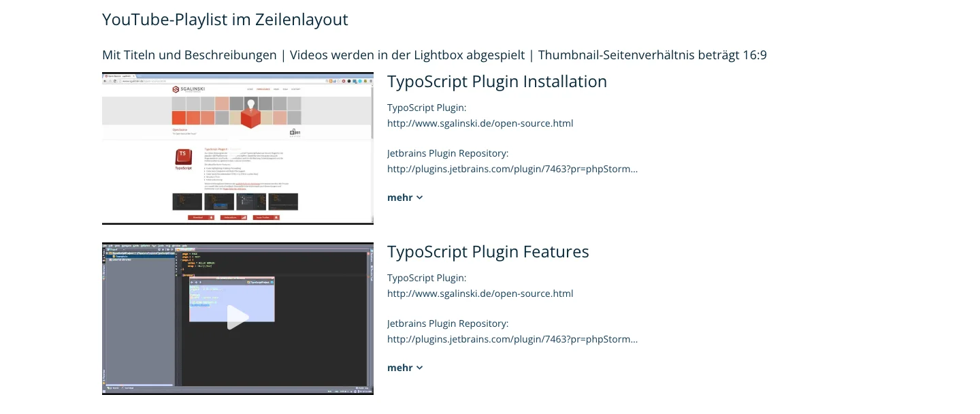This screenshot has height=414, width=980.
Task: Click the red TS TypoScript key icon
Action: pyautogui.click(x=183, y=158)
